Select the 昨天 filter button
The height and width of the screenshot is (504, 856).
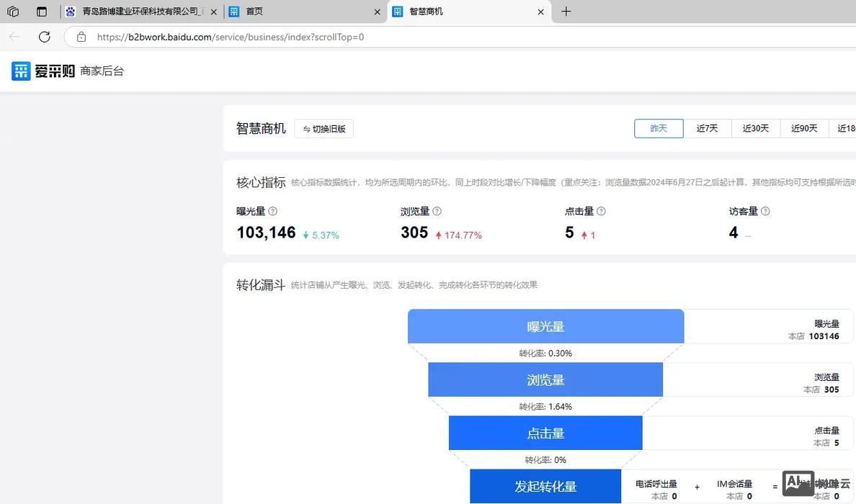(658, 128)
